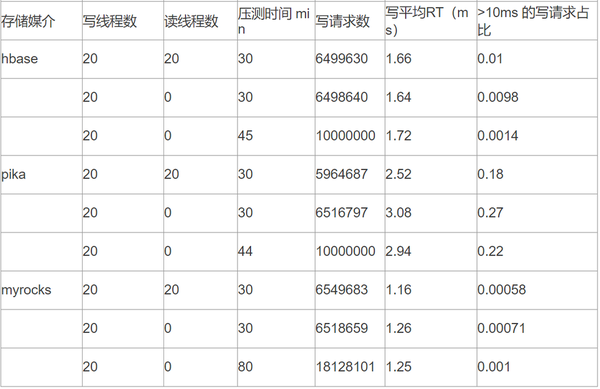Select average RT value 1.66

[x=398, y=59]
